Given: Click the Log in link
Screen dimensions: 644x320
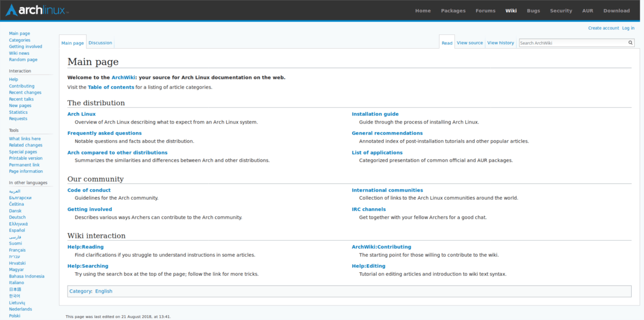Looking at the screenshot, I should [627, 27].
